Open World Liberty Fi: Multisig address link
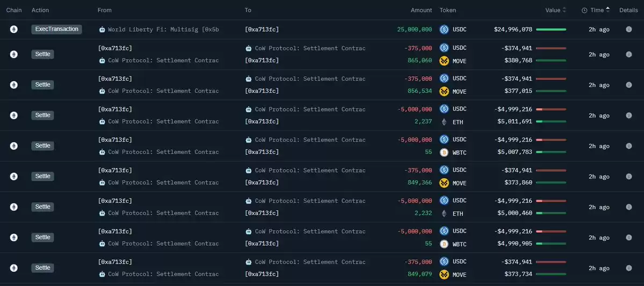 click(x=163, y=30)
